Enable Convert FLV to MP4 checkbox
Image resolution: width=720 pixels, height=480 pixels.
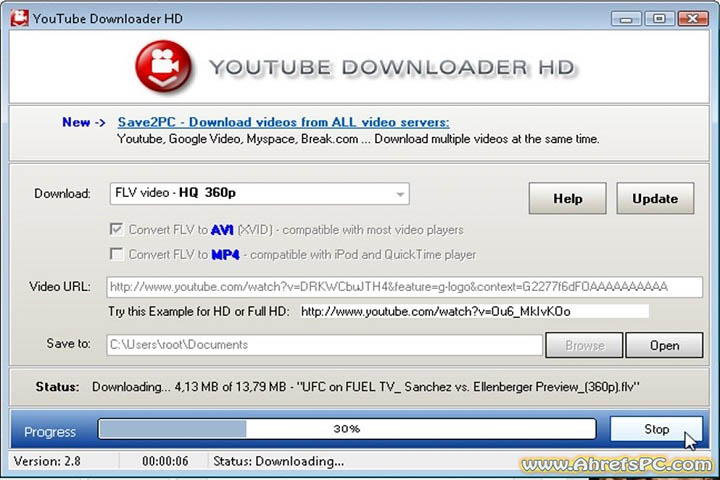[117, 254]
